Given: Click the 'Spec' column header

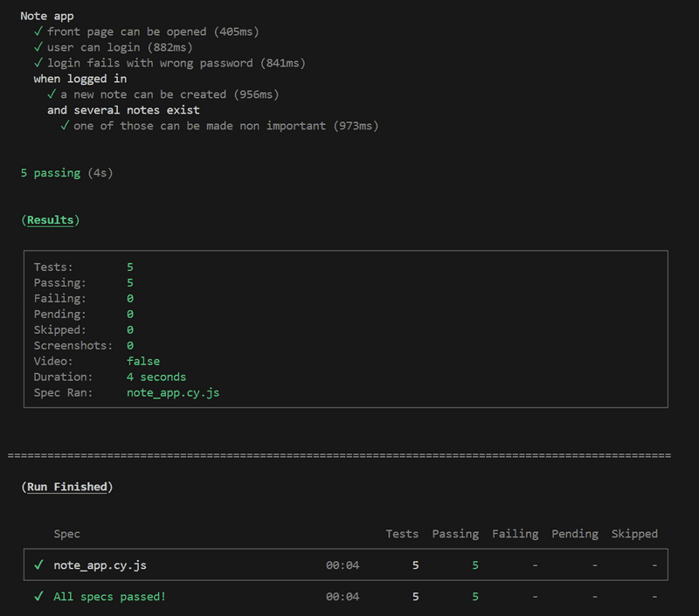Looking at the screenshot, I should point(67,534).
